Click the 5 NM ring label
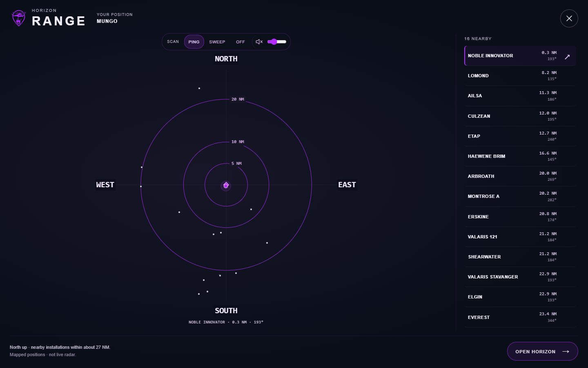 click(x=236, y=164)
